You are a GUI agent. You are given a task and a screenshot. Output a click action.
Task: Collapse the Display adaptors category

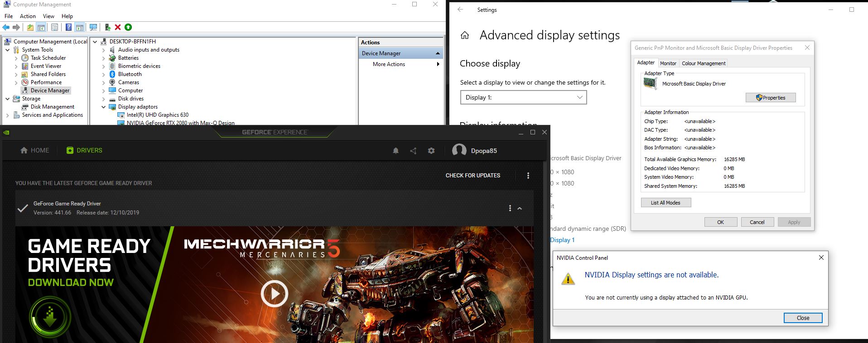(103, 107)
